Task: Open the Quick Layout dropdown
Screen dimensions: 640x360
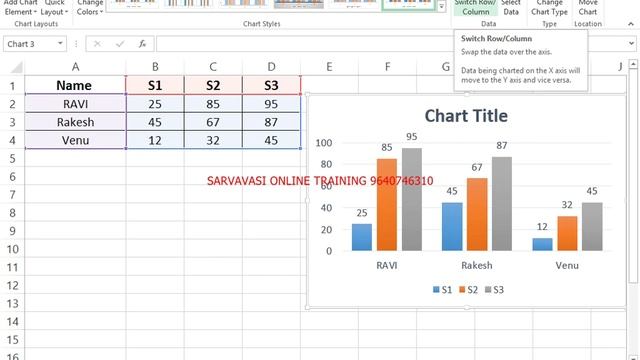Action: [x=54, y=8]
